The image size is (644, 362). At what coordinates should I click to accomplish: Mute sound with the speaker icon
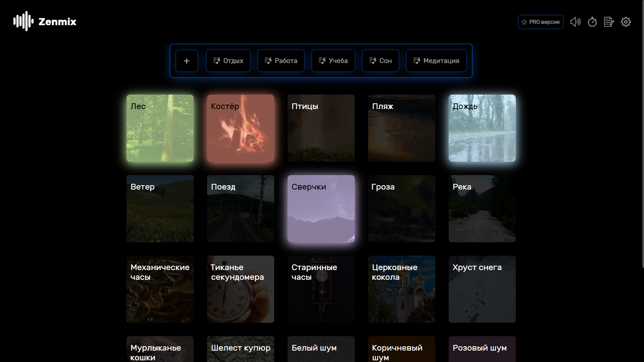(x=575, y=22)
